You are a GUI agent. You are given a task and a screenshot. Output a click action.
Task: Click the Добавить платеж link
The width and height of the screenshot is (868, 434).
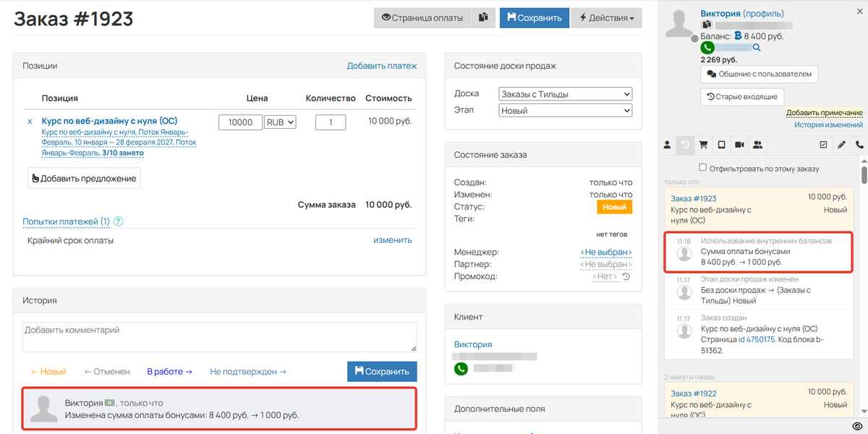pyautogui.click(x=382, y=66)
